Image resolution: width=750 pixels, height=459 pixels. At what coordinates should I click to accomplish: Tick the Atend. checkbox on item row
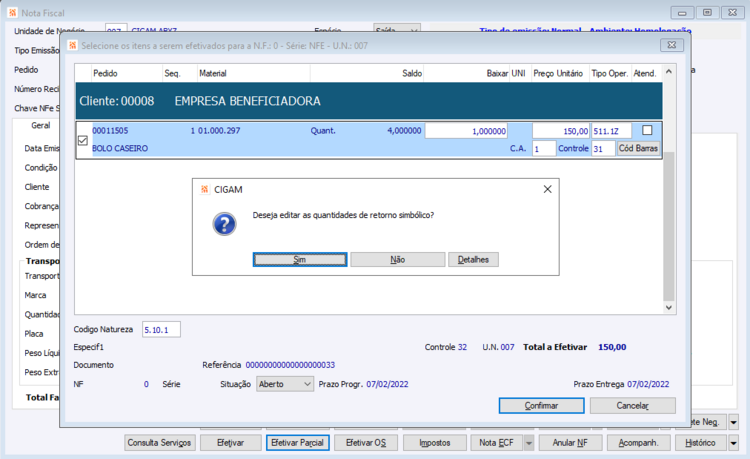[647, 130]
